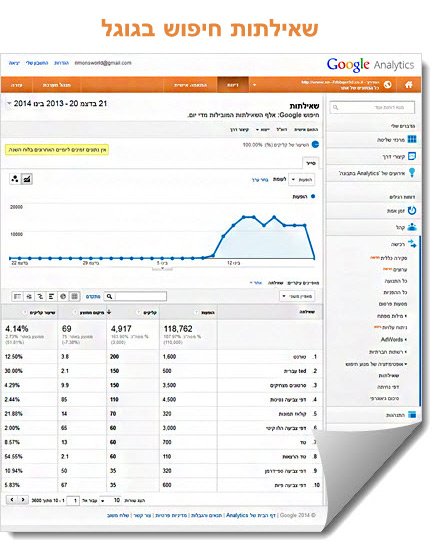The width and height of the screenshot is (435, 550).
Task: Click the Privacy Policy footer link
Action: coord(171,515)
